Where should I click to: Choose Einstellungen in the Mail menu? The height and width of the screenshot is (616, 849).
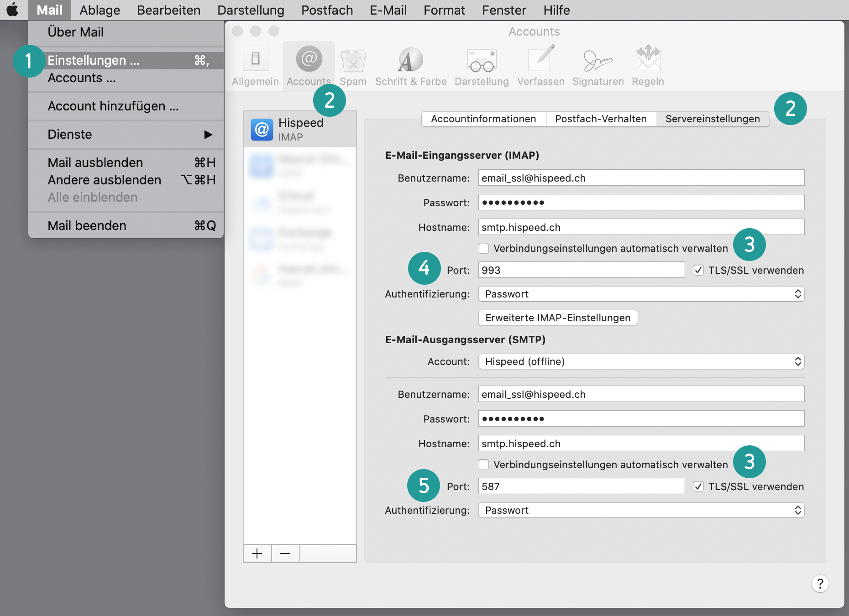(x=126, y=60)
